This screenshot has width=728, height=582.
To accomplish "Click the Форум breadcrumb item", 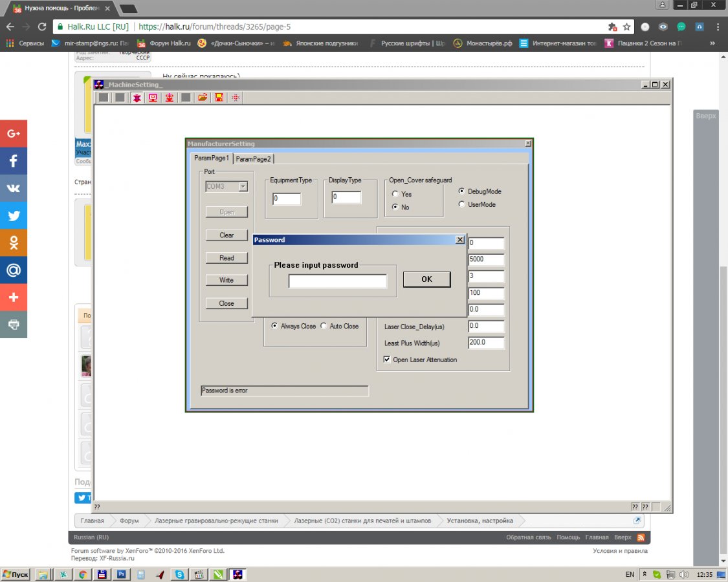I will tap(129, 521).
